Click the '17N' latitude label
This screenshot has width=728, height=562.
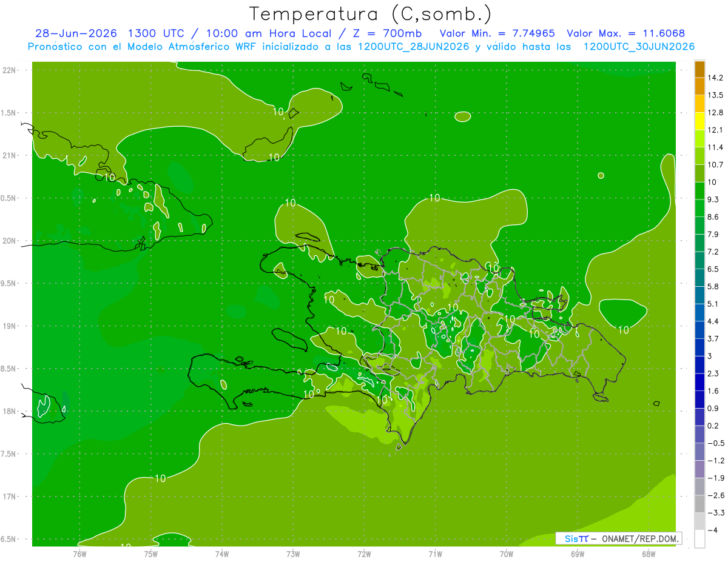[10, 497]
